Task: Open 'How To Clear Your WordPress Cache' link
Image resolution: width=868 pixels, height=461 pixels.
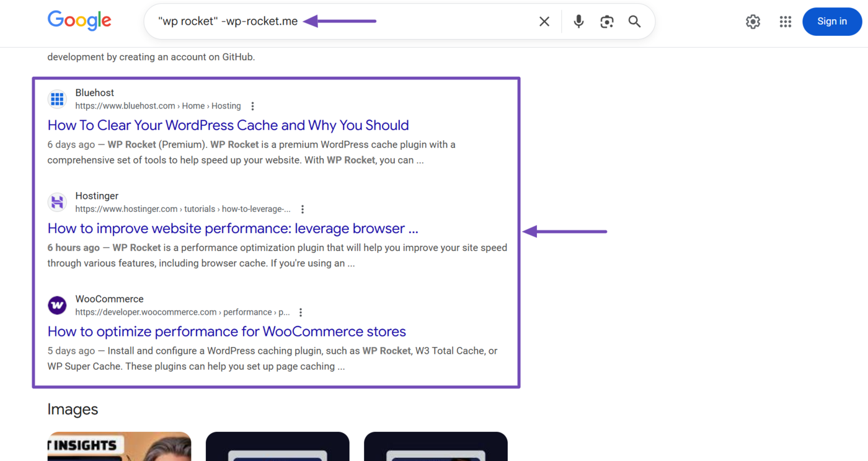Action: pos(228,125)
